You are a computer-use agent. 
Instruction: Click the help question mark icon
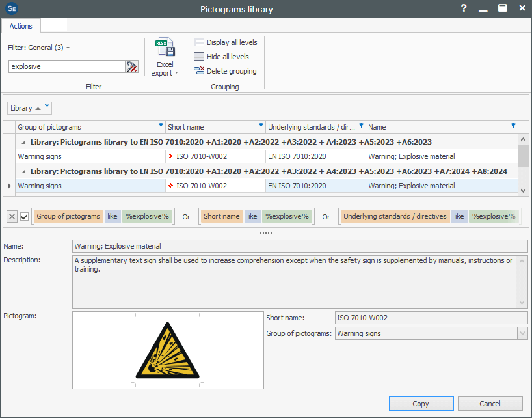coord(464,8)
